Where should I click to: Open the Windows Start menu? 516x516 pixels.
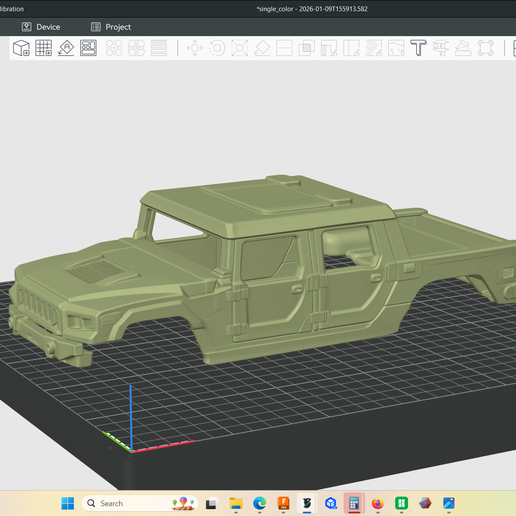(68, 503)
